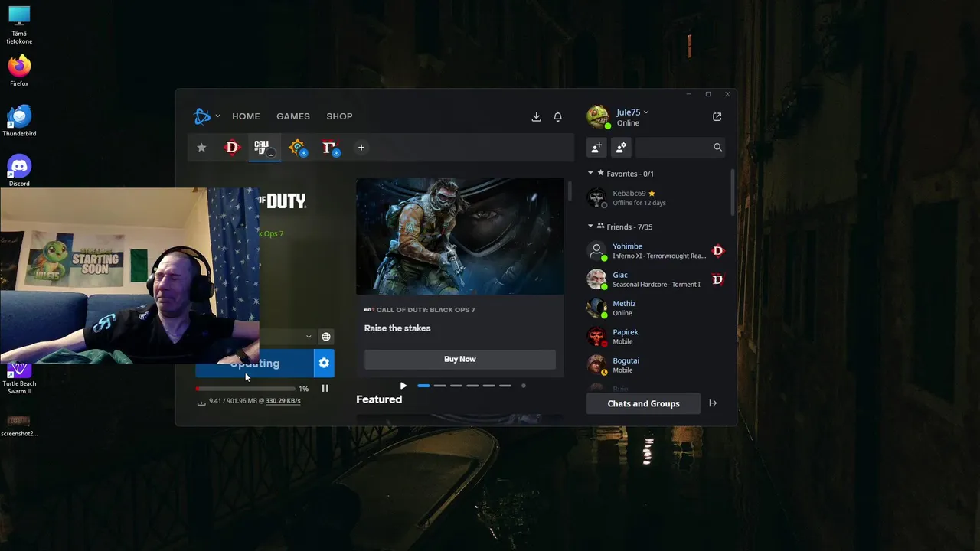Image resolution: width=980 pixels, height=551 pixels.
Task: Click the Buy Now button
Action: point(460,359)
